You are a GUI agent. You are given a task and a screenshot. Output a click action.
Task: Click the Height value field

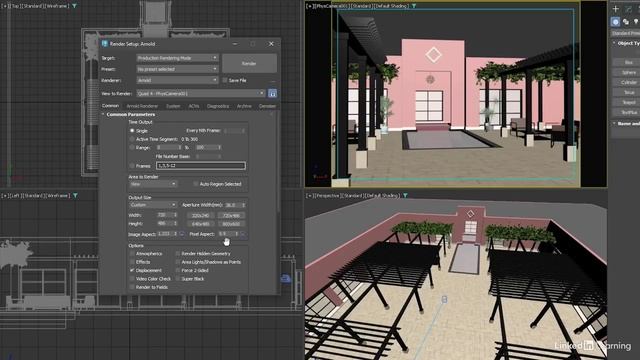tap(165, 223)
